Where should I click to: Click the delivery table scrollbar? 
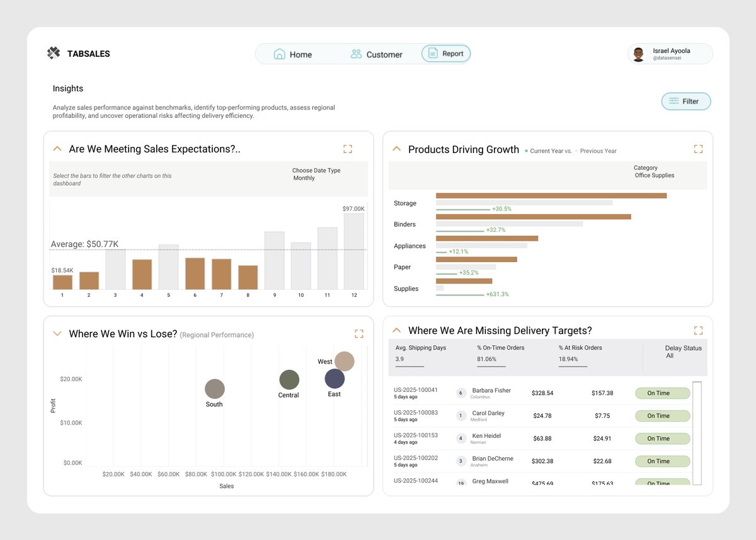click(x=697, y=433)
